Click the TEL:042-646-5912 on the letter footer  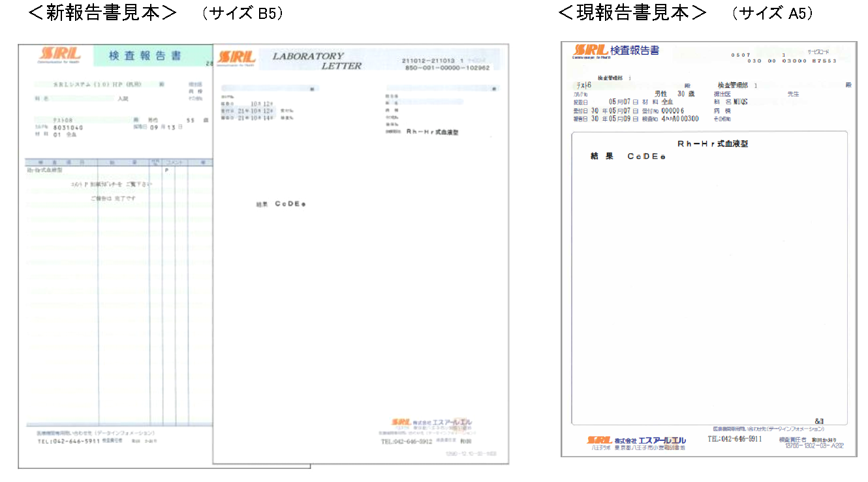[x=406, y=442]
